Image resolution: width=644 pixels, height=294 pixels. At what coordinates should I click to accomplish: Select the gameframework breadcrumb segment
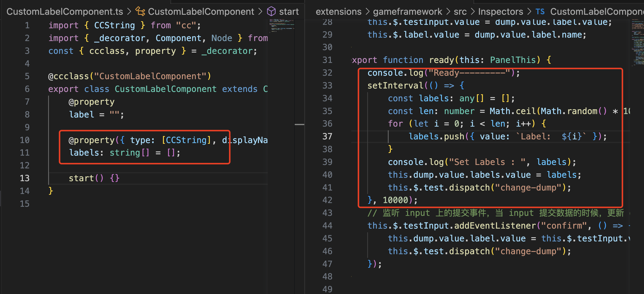tap(407, 11)
